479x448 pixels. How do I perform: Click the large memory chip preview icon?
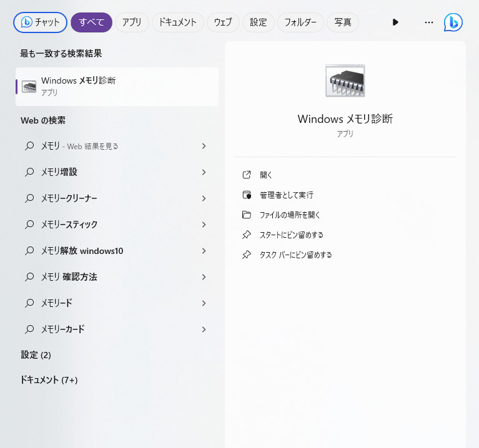point(345,80)
